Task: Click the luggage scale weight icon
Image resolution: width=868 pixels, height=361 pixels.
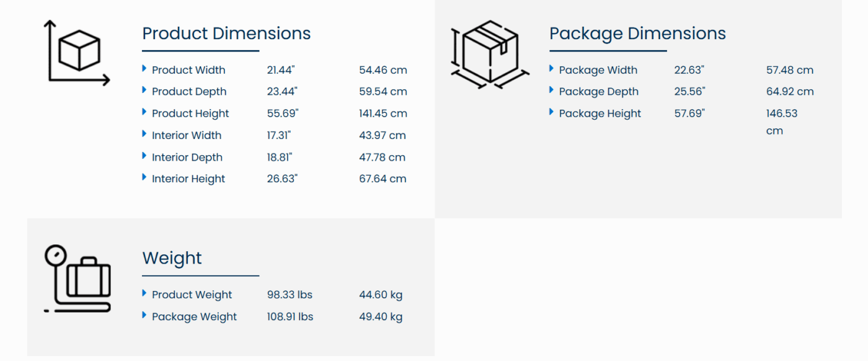Action: 77,279
